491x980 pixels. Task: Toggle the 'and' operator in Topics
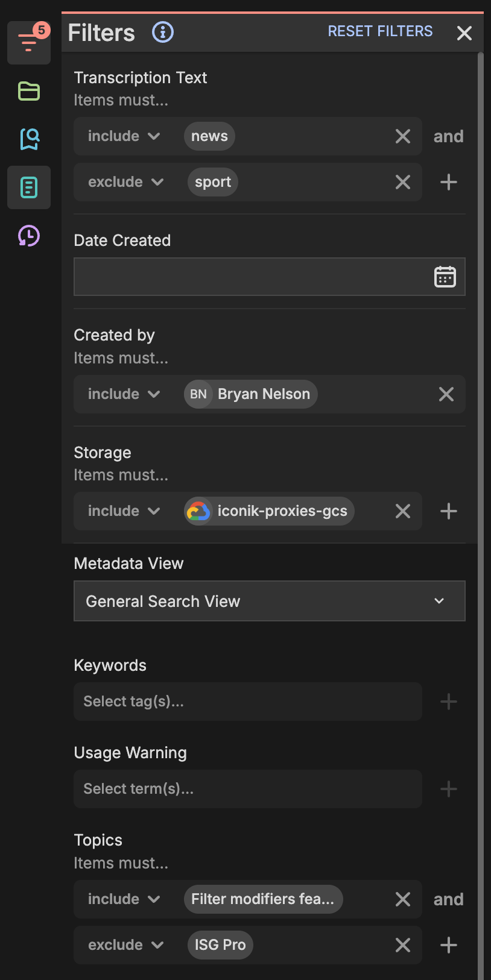(449, 899)
